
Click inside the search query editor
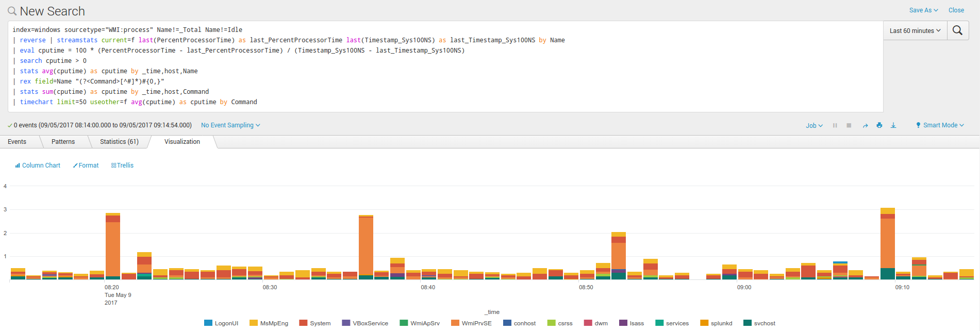(x=443, y=66)
